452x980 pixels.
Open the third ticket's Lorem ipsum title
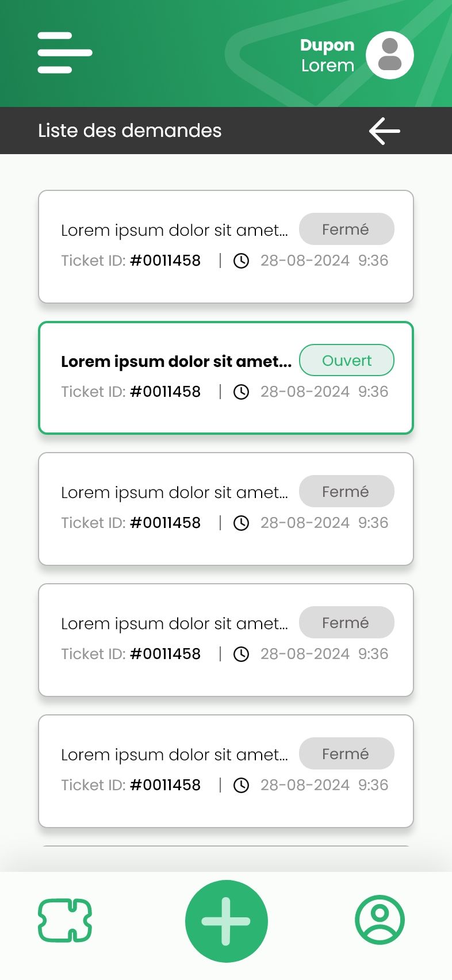174,493
